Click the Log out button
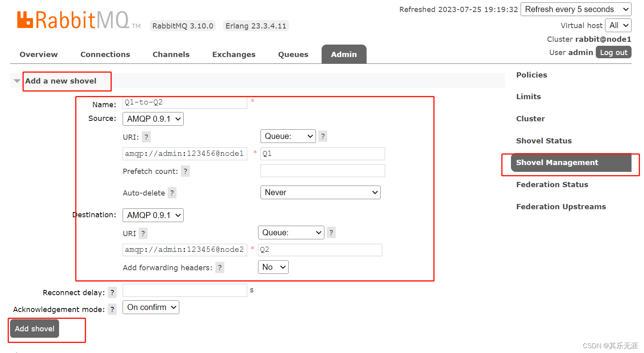The image size is (644, 353). click(x=613, y=53)
